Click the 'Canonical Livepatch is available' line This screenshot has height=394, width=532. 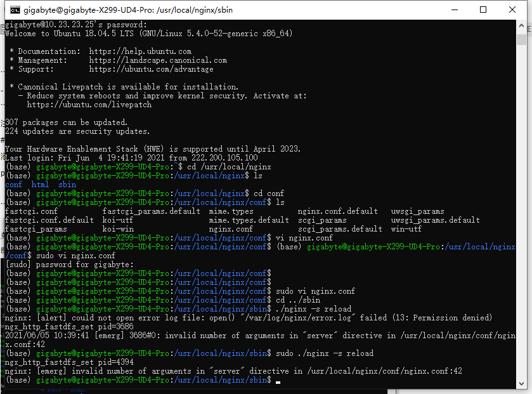124,87
